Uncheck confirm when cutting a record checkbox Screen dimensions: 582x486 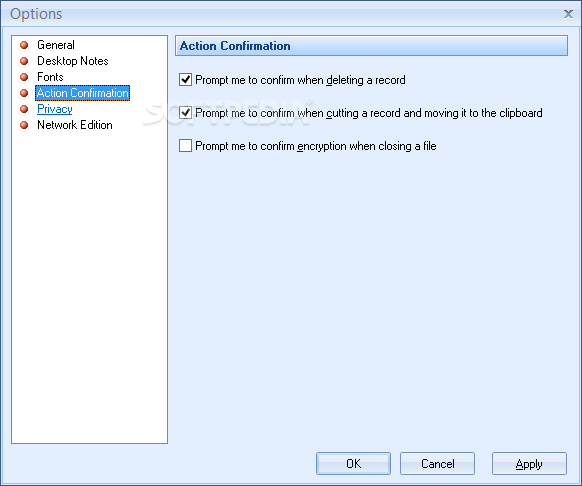pos(185,112)
